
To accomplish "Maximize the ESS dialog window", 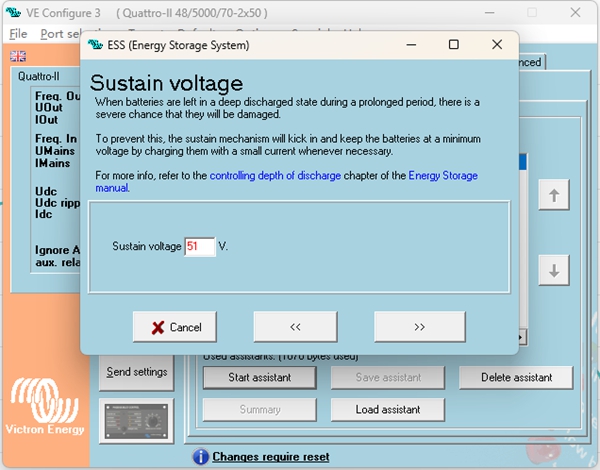I will [x=454, y=45].
